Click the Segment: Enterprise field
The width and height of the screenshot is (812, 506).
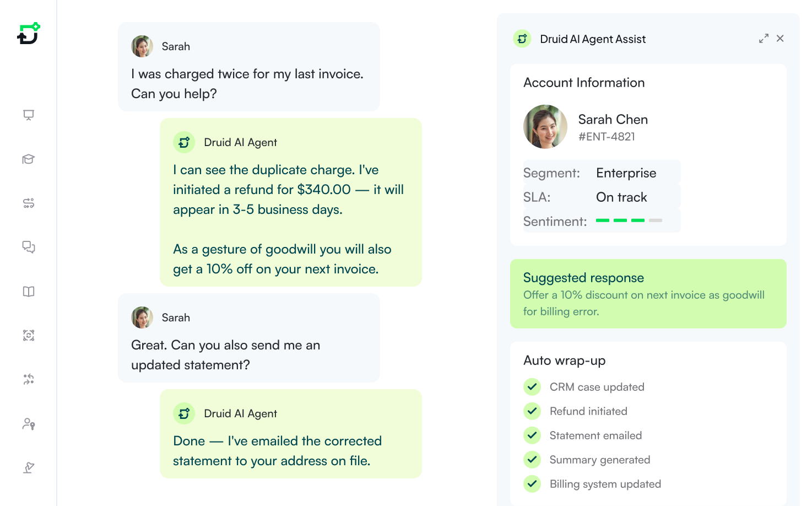coord(602,173)
